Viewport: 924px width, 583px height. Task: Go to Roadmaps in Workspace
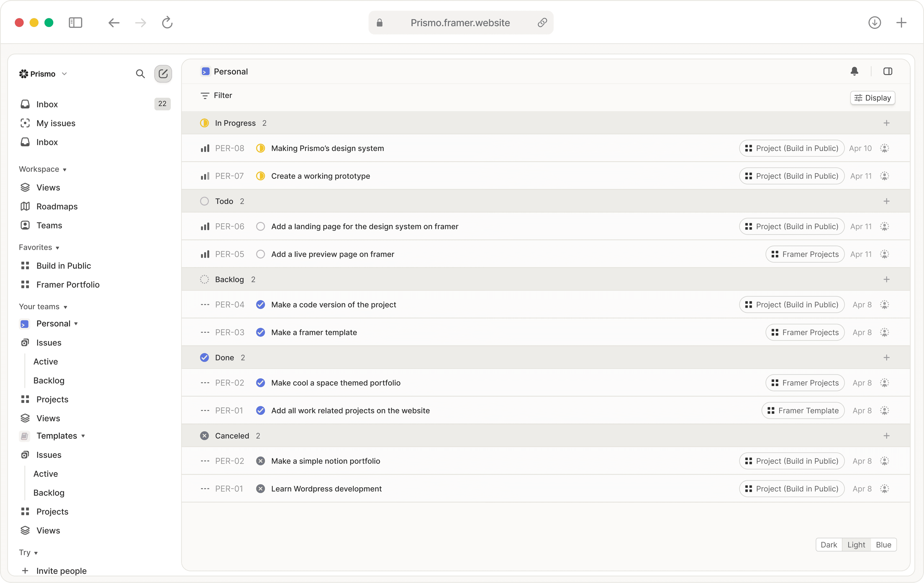click(x=57, y=207)
